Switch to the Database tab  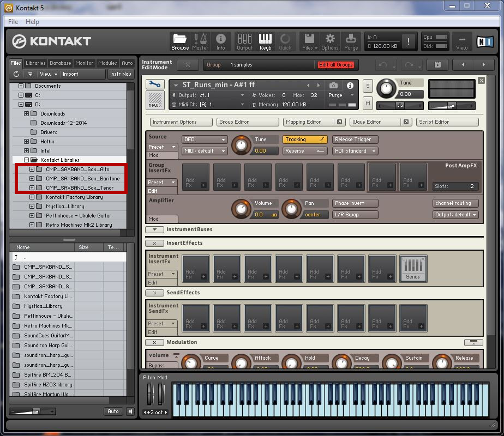pyautogui.click(x=60, y=63)
